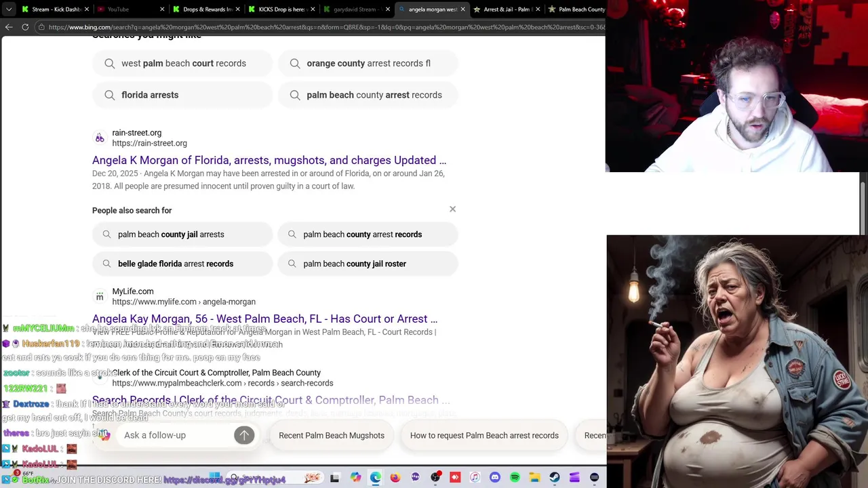
Task: Open OBS Studio icon in taskbar
Action: coord(435,478)
